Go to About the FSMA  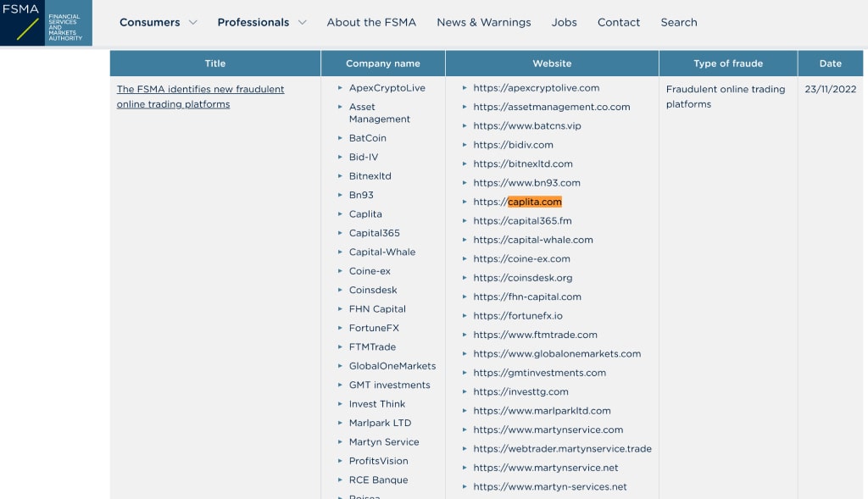coord(371,23)
